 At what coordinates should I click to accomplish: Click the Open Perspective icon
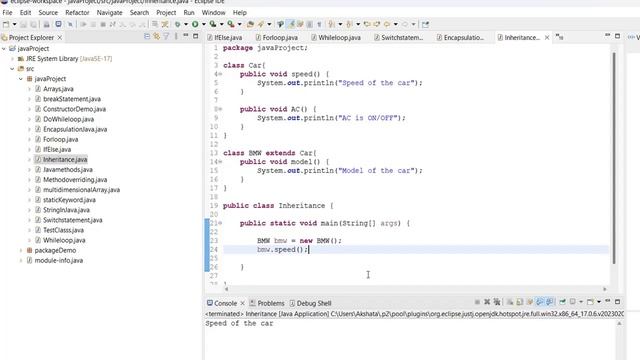[x=425, y=24]
